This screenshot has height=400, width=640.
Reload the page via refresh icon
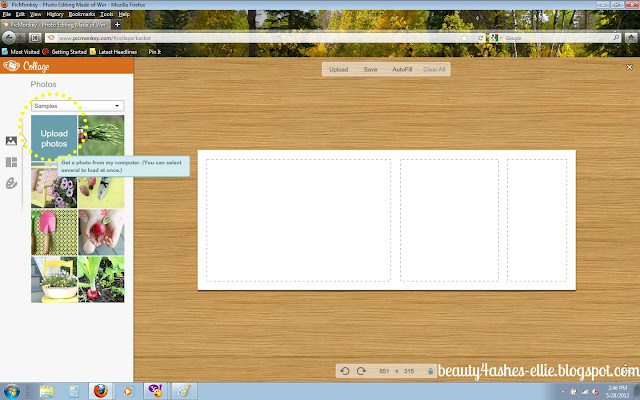480,38
